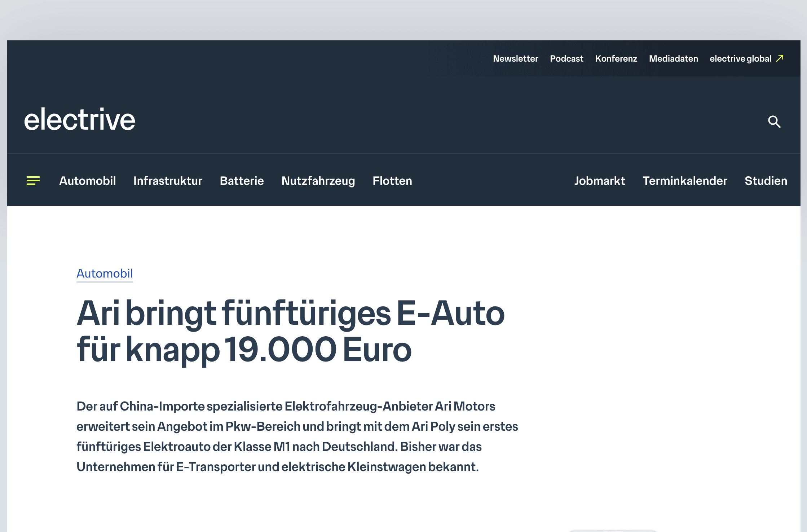The image size is (807, 532).
Task: Open the Nutzfahrzeug section
Action: [318, 181]
